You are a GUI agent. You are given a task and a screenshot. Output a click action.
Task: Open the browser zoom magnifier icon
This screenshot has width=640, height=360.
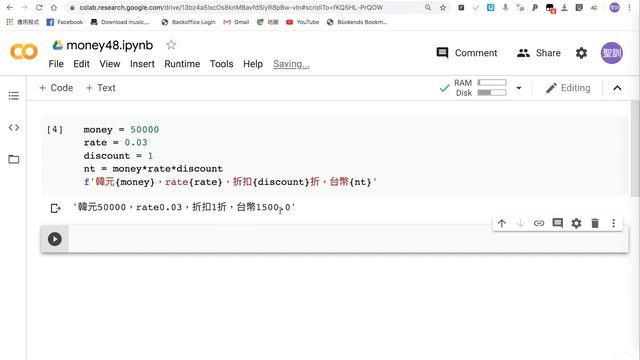click(x=428, y=7)
